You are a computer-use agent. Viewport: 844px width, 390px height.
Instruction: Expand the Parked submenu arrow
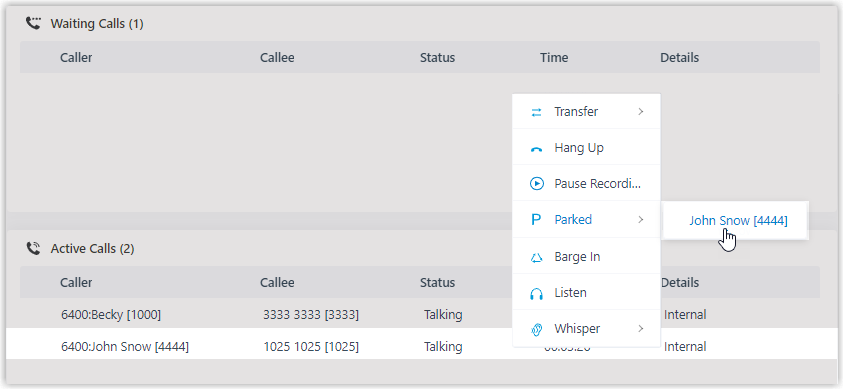click(641, 219)
